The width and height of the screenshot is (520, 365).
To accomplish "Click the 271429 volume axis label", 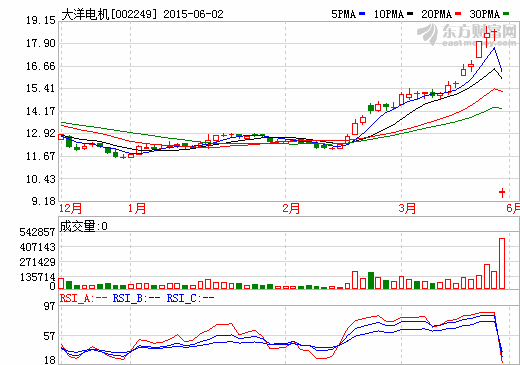I will (x=37, y=262).
